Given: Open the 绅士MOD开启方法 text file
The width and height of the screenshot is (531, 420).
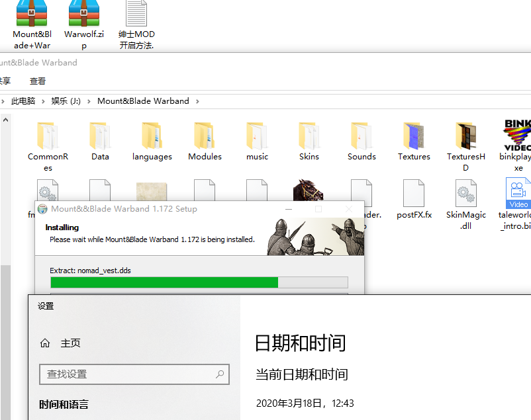Looking at the screenshot, I should 136,24.
